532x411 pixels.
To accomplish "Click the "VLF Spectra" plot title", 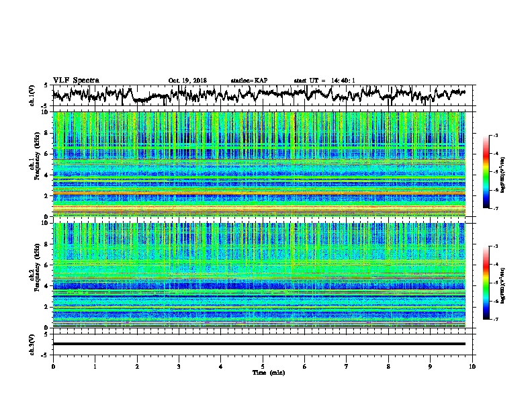I will 76,81.
